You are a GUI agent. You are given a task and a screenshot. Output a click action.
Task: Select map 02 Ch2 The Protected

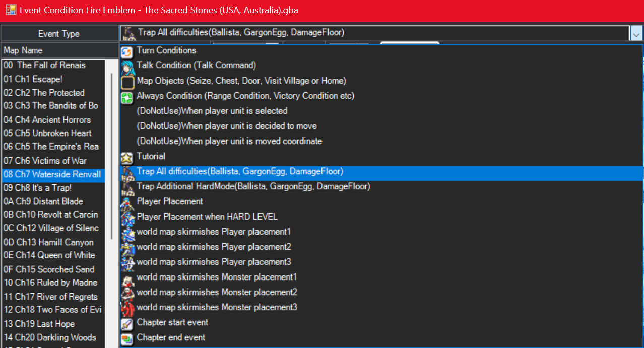(x=53, y=93)
